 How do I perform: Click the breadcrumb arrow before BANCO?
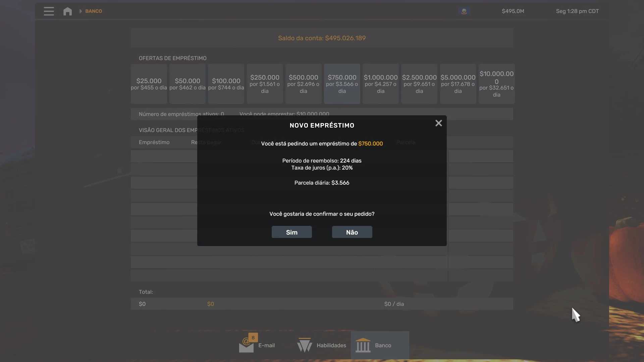pyautogui.click(x=80, y=11)
